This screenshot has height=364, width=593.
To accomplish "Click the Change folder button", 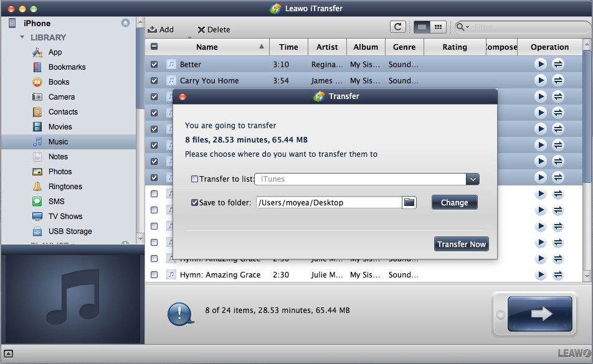I will coord(454,202).
